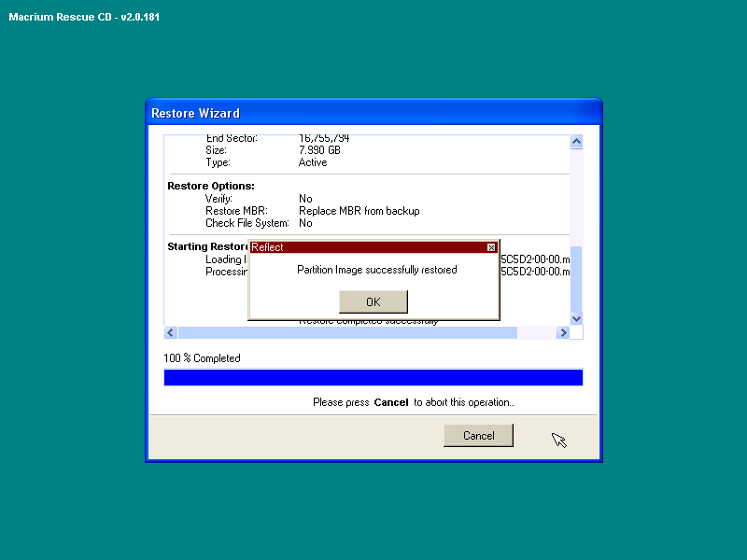
Task: Click the bold 'Cancel' word in instructions
Action: 391,402
